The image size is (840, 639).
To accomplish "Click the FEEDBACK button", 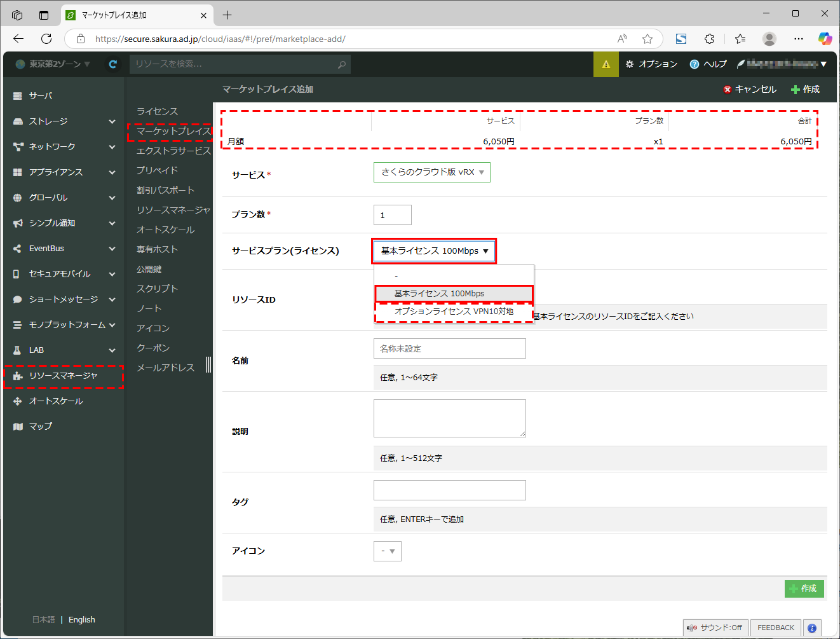I will tap(776, 628).
